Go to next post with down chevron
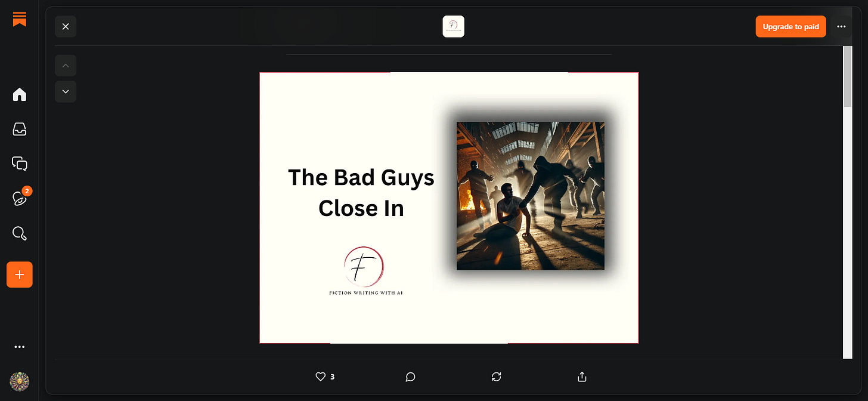This screenshot has height=401, width=868. pyautogui.click(x=66, y=92)
